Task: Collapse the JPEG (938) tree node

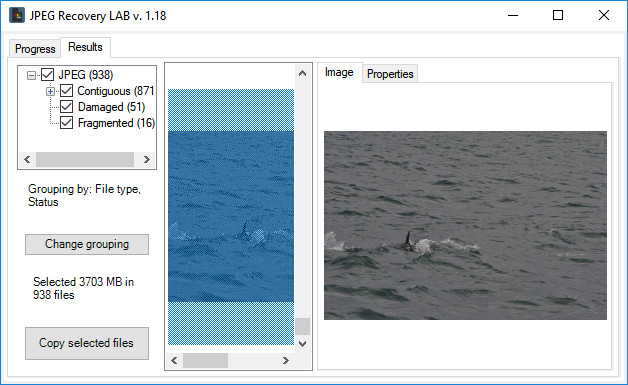Action: click(31, 75)
